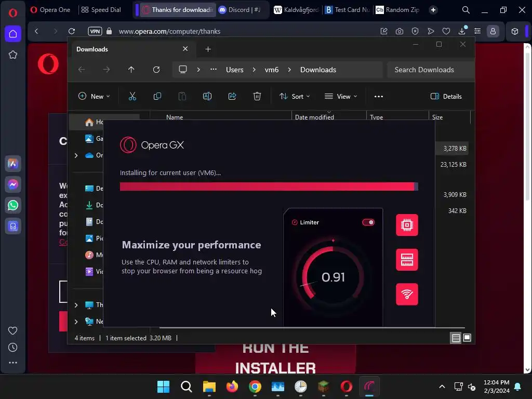Go up one folder in Explorer
Viewport: 532px width, 399px height.
click(x=131, y=70)
